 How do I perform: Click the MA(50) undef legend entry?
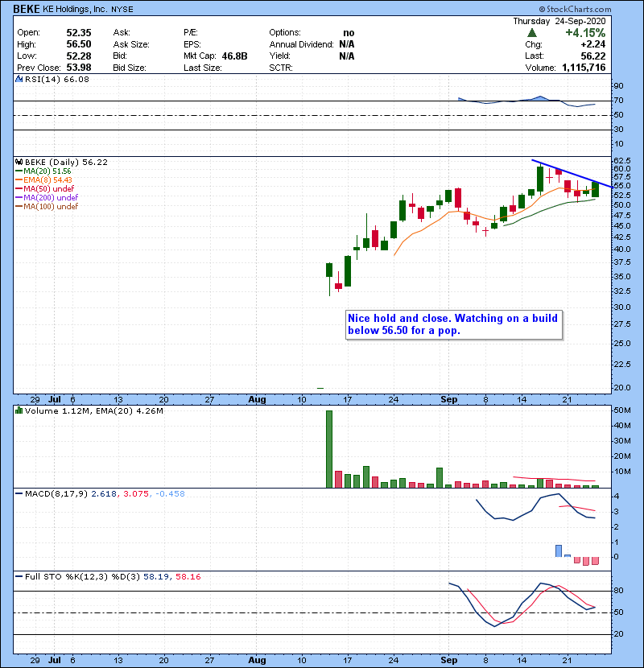pos(48,188)
